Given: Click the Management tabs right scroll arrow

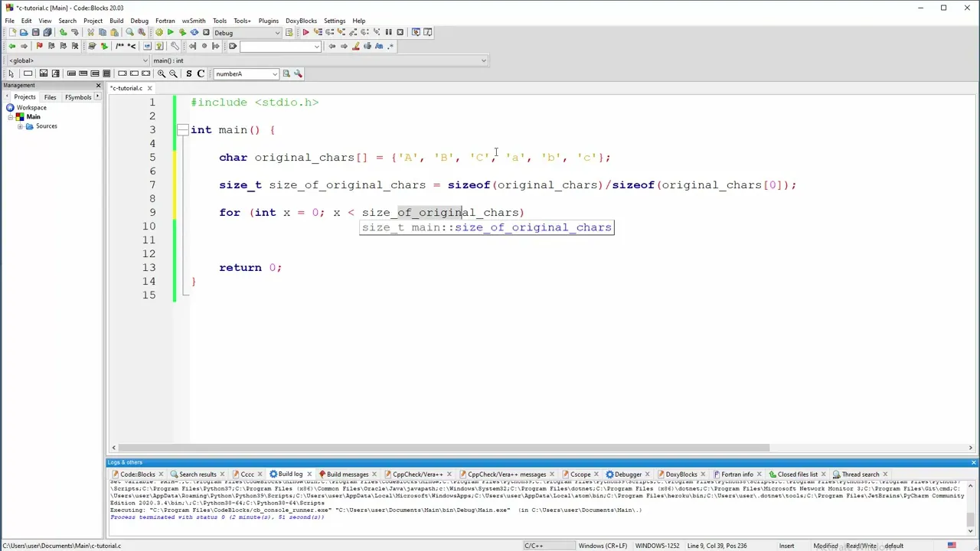Looking at the screenshot, I should click(x=99, y=97).
